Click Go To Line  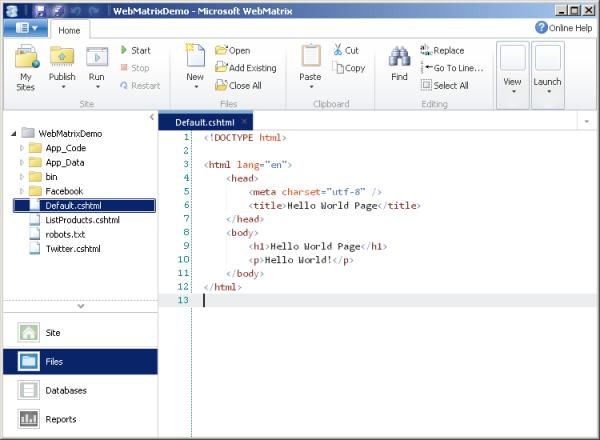tap(452, 68)
